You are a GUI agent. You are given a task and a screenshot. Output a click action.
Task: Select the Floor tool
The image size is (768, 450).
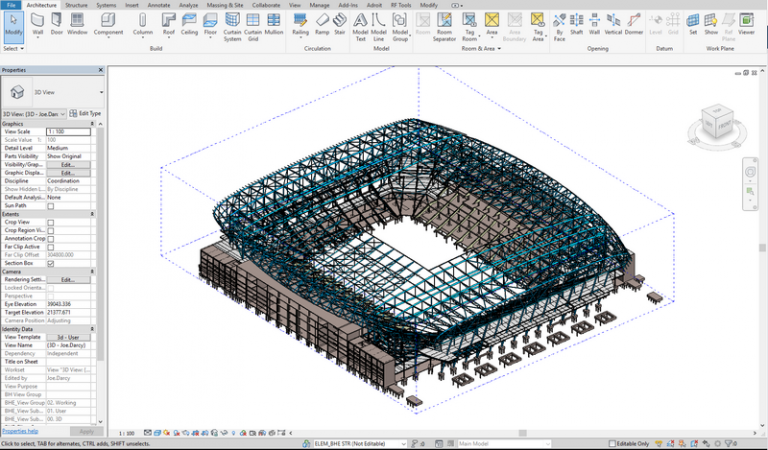[x=210, y=24]
